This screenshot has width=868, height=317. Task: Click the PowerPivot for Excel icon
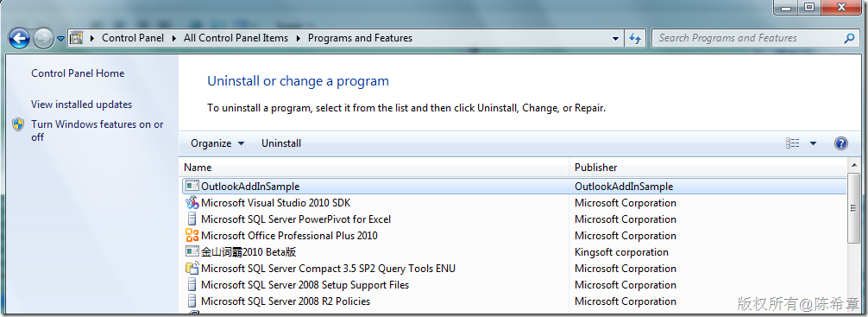[192, 219]
